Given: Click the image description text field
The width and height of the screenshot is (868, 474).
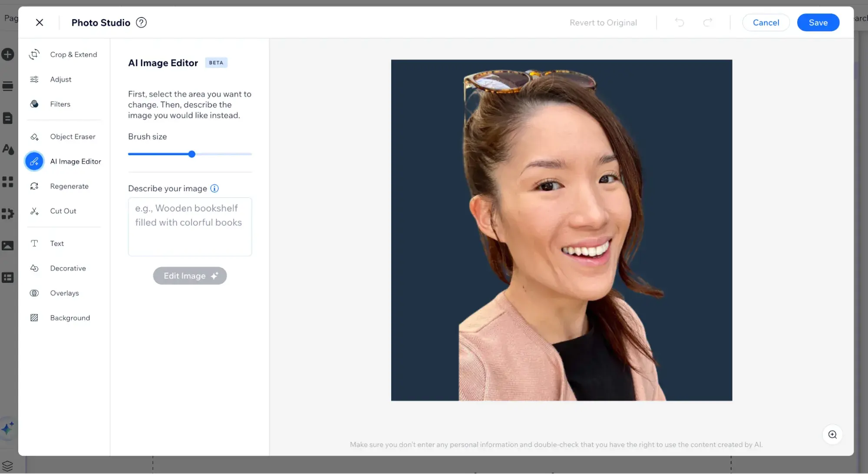Looking at the screenshot, I should [x=190, y=226].
